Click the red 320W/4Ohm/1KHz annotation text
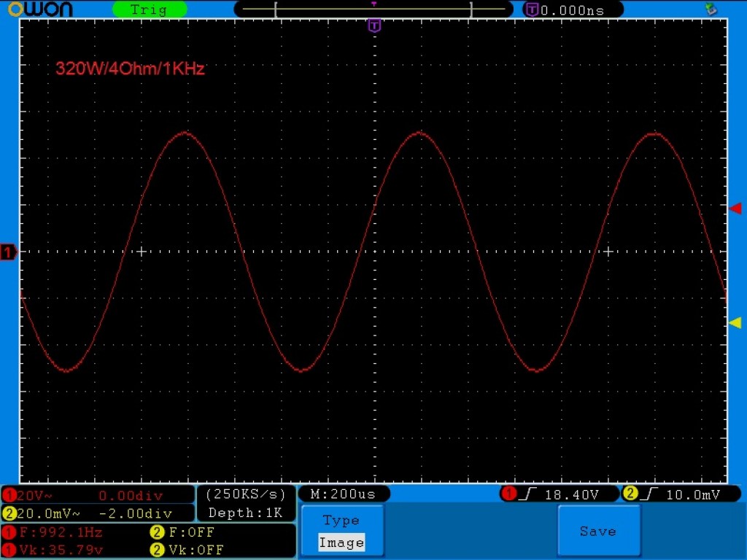Screen dimensions: 747x560 pos(130,69)
